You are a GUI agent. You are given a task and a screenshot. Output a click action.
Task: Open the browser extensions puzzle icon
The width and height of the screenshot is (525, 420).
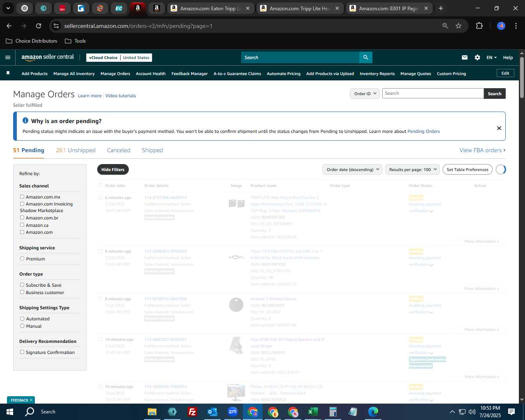coord(479,26)
